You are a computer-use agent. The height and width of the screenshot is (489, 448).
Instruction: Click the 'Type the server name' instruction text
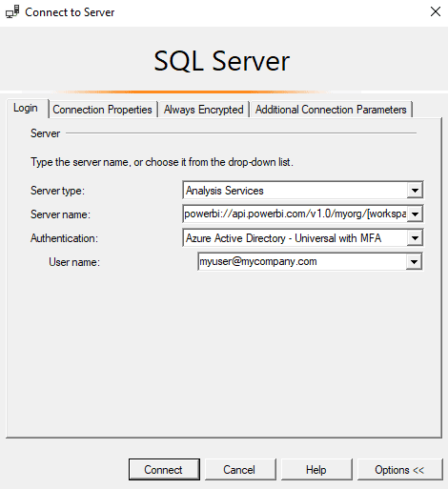pos(162,162)
